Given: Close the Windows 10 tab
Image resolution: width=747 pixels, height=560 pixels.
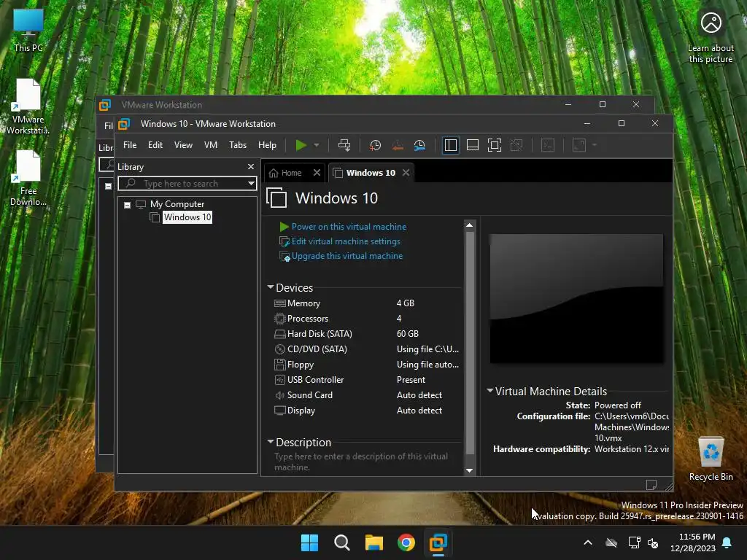Looking at the screenshot, I should (x=406, y=172).
